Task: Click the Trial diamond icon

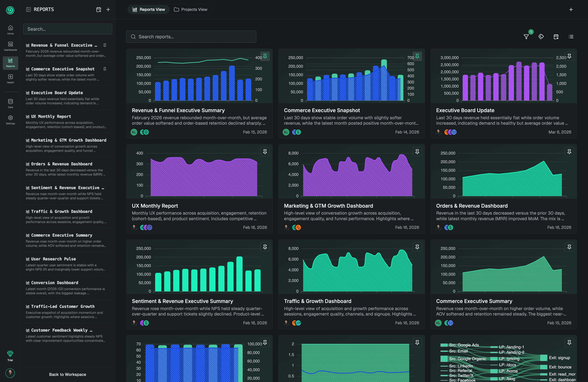Action: (10, 354)
